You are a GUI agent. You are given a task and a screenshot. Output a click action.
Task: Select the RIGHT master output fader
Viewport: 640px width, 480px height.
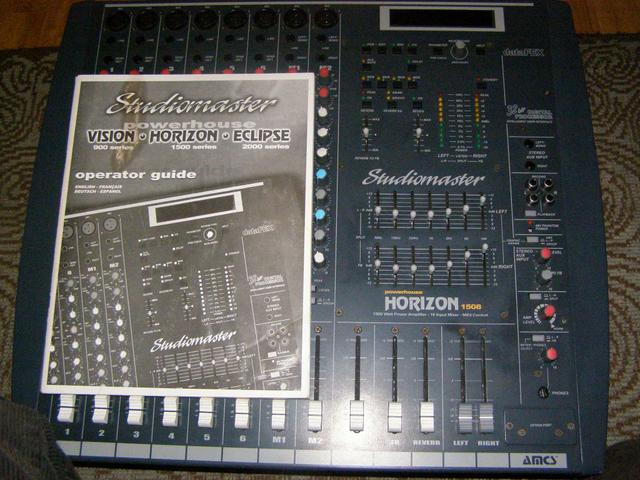coord(485,418)
